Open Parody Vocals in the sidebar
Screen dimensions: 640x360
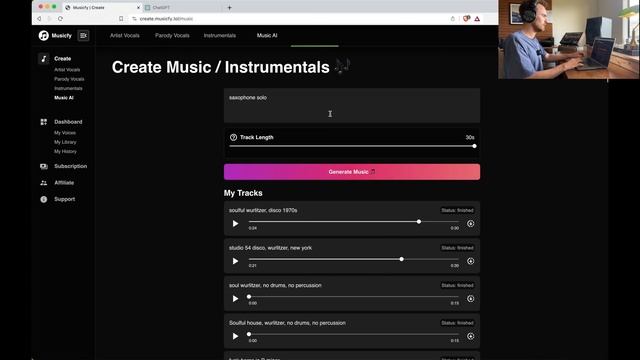click(x=69, y=79)
